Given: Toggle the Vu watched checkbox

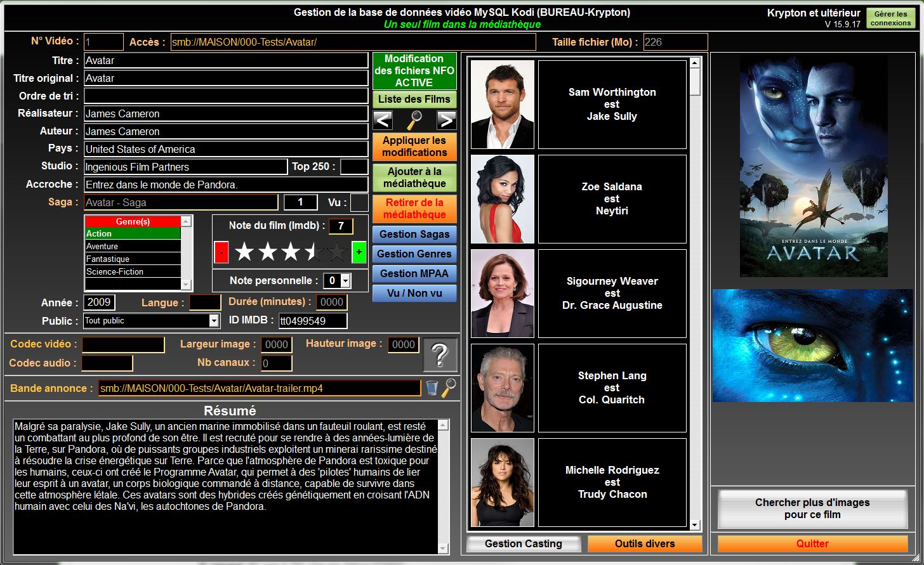Looking at the screenshot, I should click(x=359, y=202).
